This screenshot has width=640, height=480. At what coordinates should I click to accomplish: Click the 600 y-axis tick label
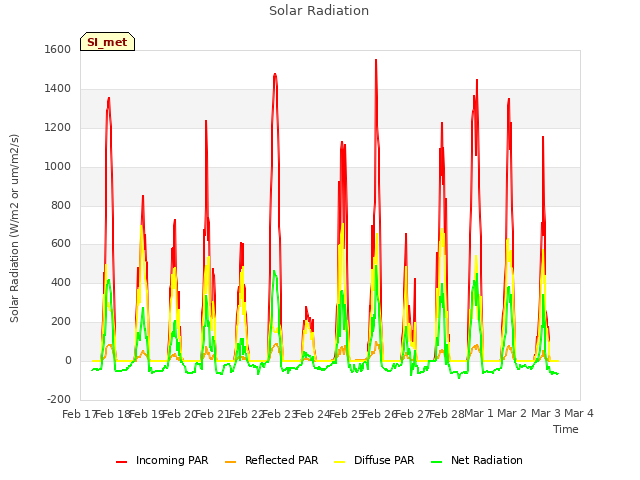tap(61, 244)
